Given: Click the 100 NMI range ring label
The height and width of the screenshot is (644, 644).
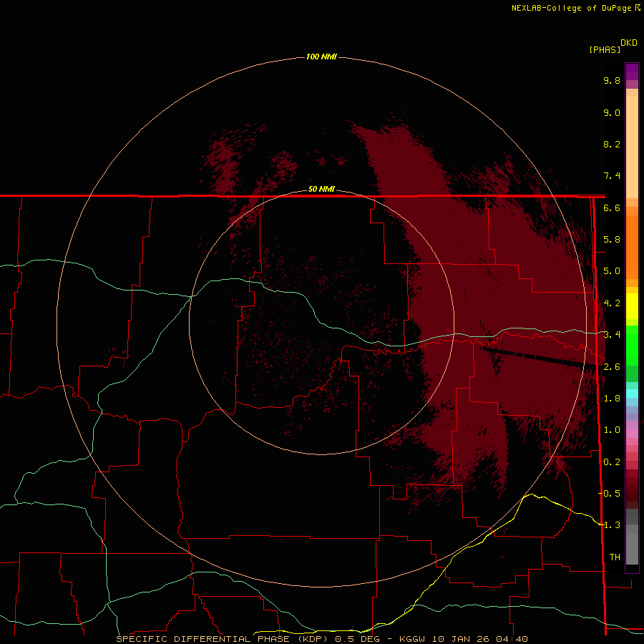Looking at the screenshot, I should 321,57.
